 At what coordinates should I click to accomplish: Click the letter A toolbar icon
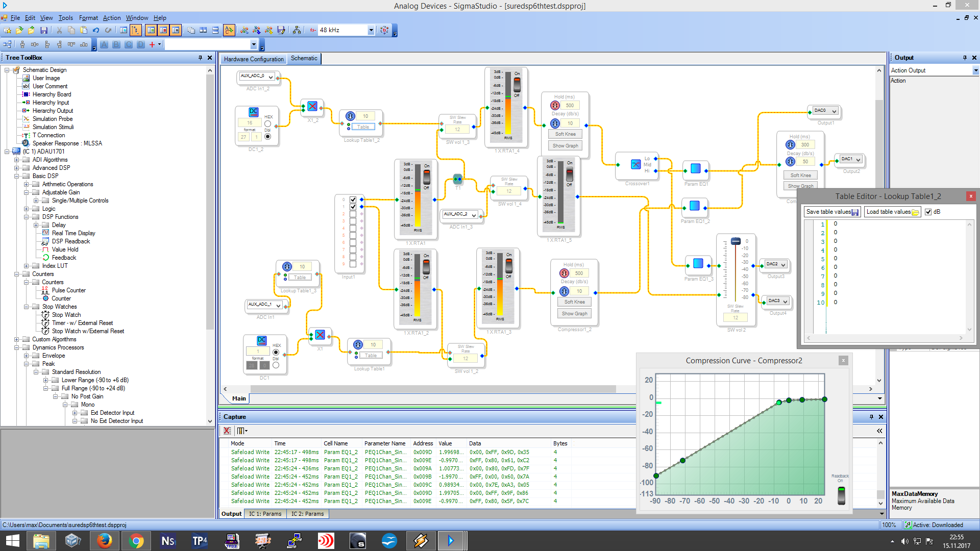tap(104, 45)
